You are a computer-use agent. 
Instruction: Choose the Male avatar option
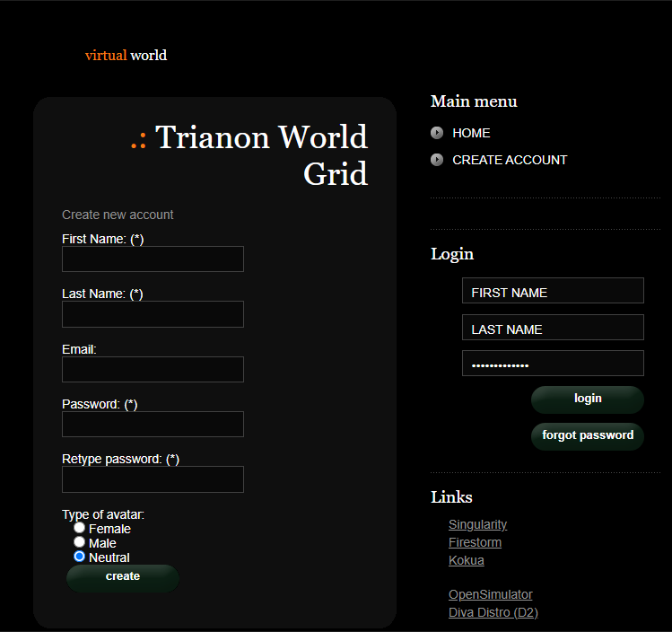click(x=79, y=542)
